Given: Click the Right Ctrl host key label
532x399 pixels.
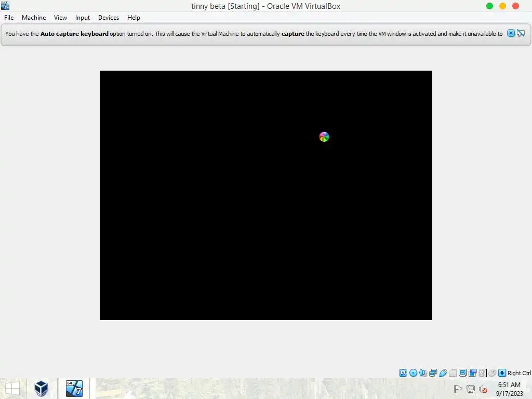Looking at the screenshot, I should pyautogui.click(x=519, y=373).
